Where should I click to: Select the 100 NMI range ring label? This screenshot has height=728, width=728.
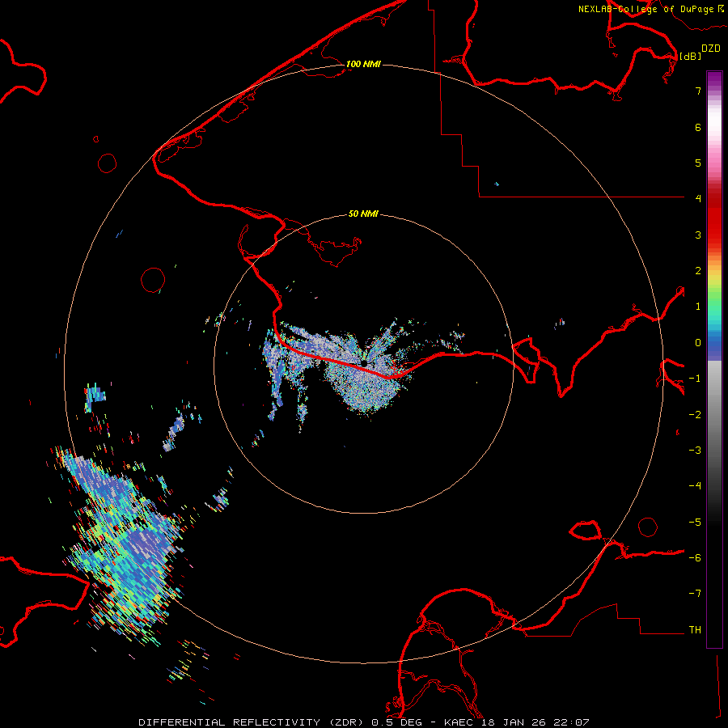tap(363, 64)
